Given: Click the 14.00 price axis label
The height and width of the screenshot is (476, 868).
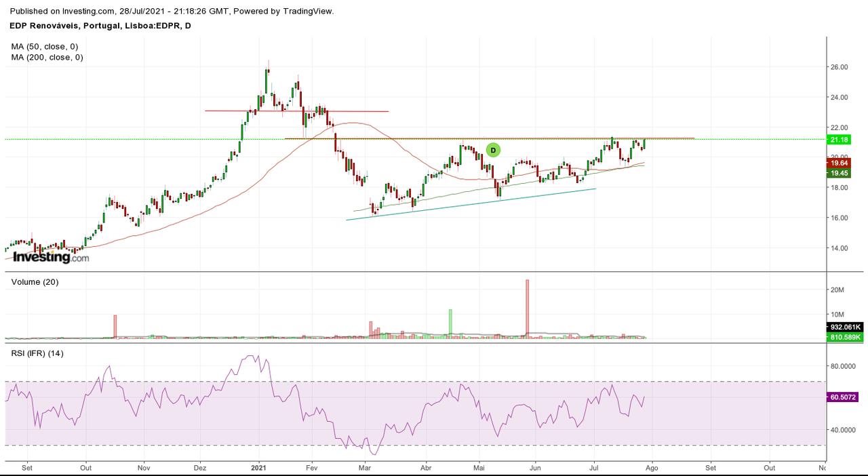Looking at the screenshot, I should [x=840, y=248].
